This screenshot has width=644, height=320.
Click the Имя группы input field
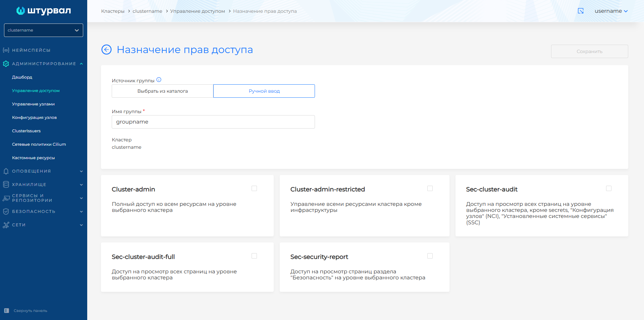[x=213, y=122]
